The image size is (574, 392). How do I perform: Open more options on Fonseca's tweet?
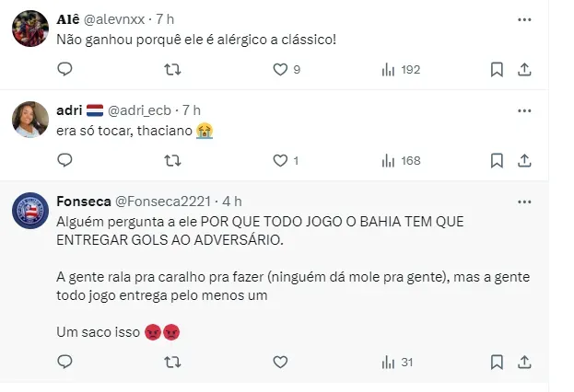524,201
